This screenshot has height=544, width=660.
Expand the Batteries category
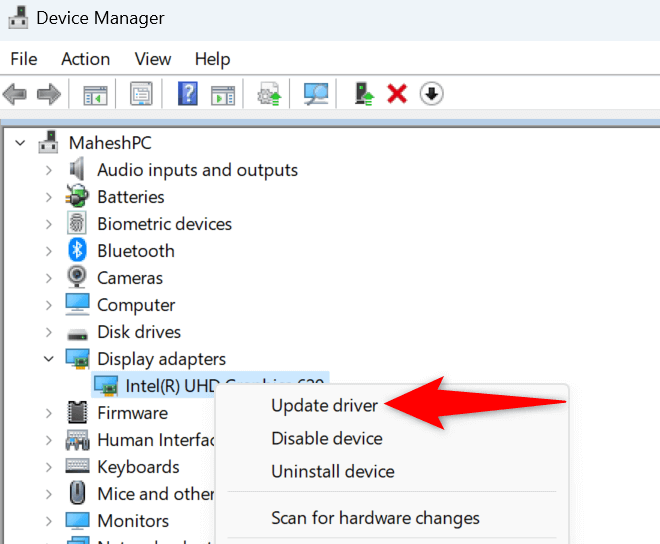pyautogui.click(x=49, y=197)
